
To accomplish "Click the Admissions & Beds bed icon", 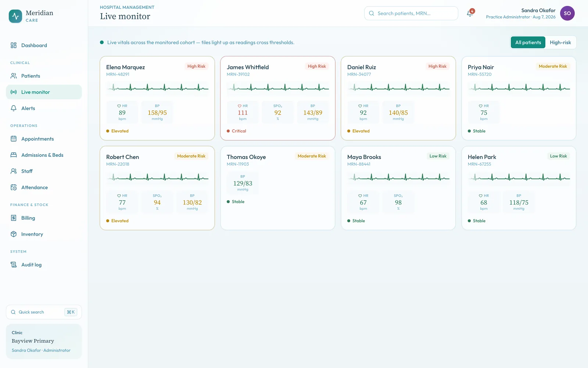I will pos(14,155).
